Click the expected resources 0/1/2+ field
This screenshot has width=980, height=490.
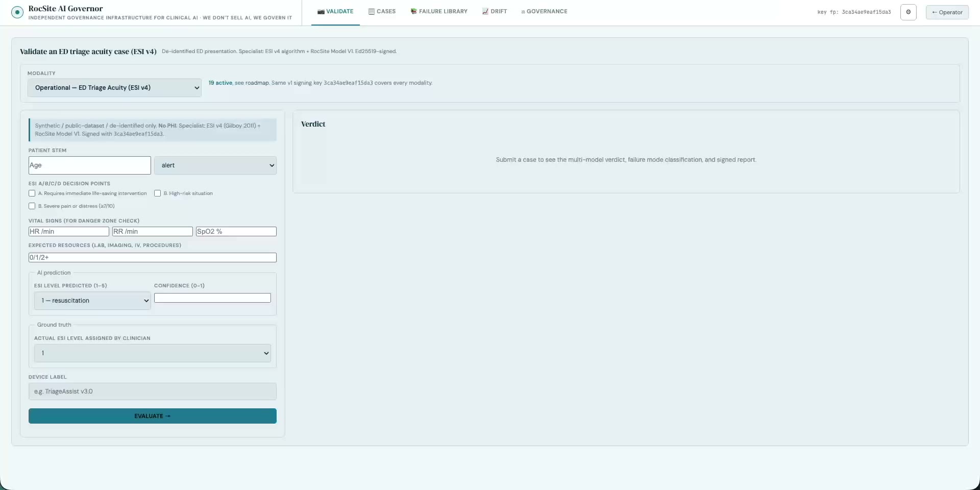tap(153, 258)
